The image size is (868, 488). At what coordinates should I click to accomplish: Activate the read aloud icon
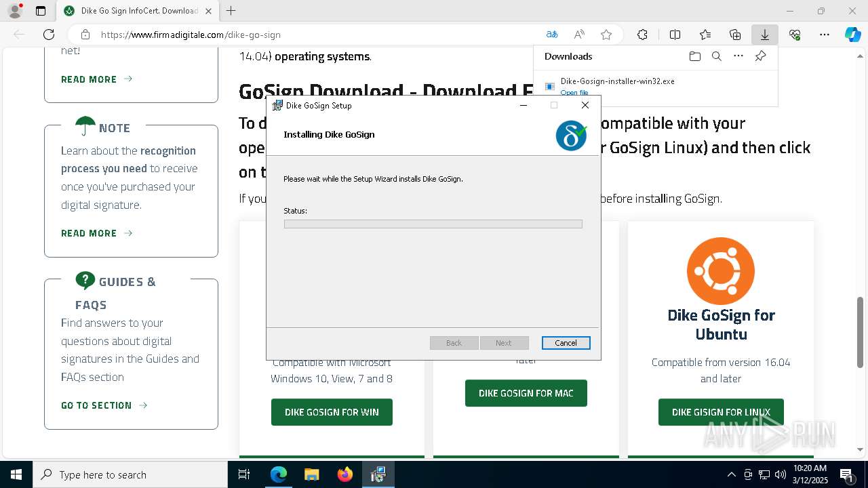(579, 35)
